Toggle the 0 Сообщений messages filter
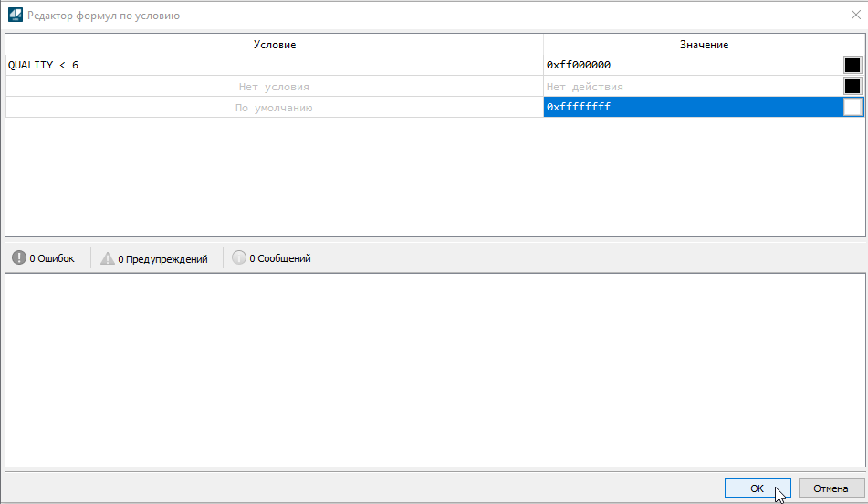The width and height of the screenshot is (868, 504). pyautogui.click(x=271, y=258)
